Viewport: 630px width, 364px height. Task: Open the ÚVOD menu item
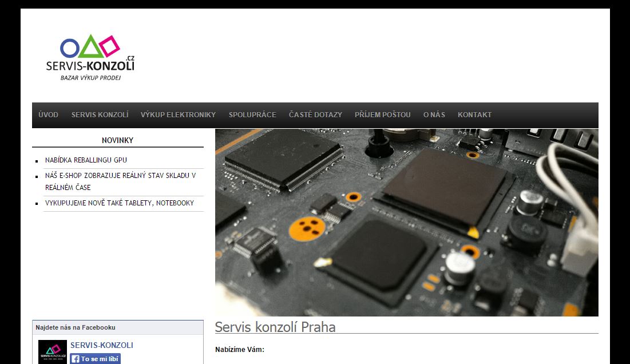[48, 115]
